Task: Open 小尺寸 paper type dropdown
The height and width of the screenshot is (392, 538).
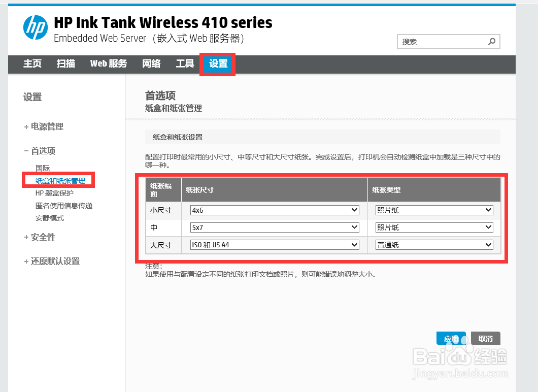Action: 434,210
